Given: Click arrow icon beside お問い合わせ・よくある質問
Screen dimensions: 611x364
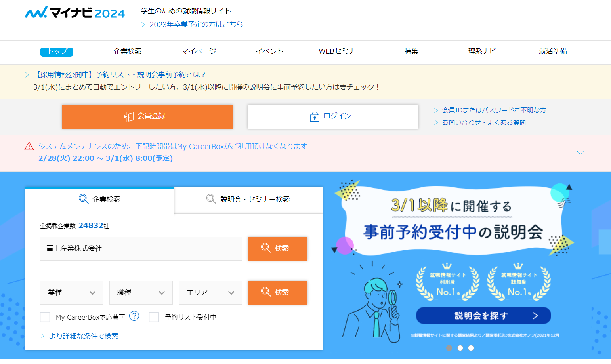Looking at the screenshot, I should coord(436,122).
